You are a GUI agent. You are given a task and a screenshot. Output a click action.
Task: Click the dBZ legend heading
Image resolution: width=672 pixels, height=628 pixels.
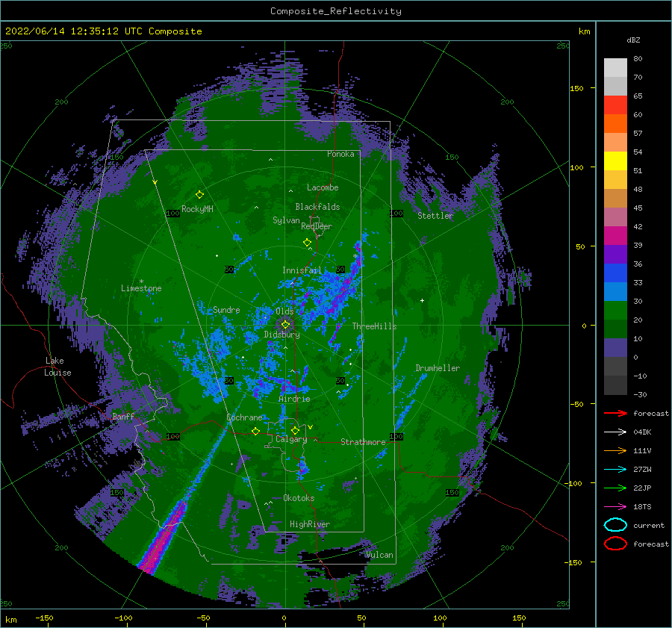click(x=633, y=40)
